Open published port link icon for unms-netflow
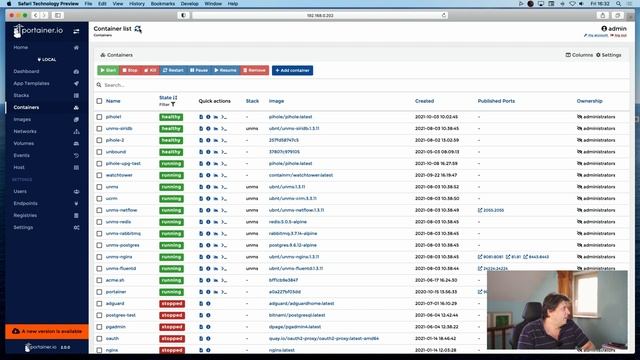640x360 pixels. tap(480, 210)
